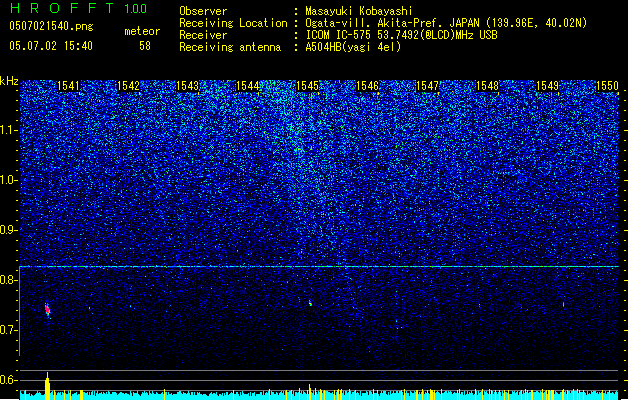Viewport: 629px width, 400px height.
Task: Select the Ogata-vill. Akita-Pref. JAPAN location text
Action: click(446, 23)
